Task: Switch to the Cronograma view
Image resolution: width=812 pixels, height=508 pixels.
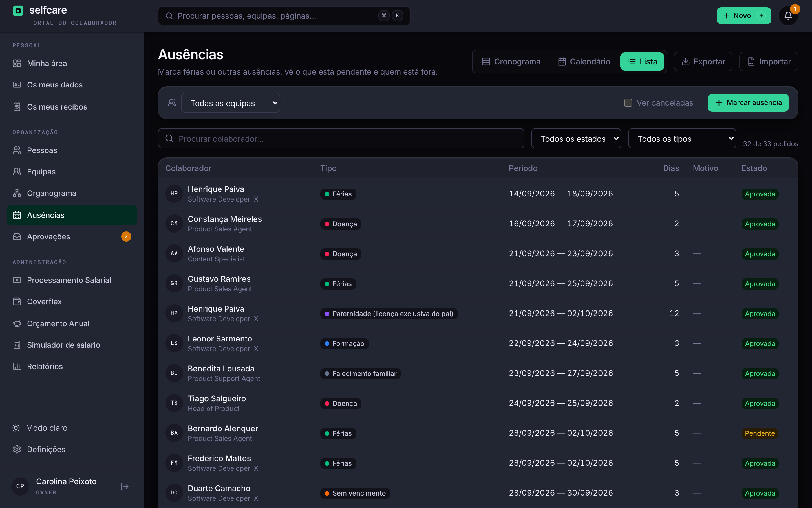Action: click(511, 62)
